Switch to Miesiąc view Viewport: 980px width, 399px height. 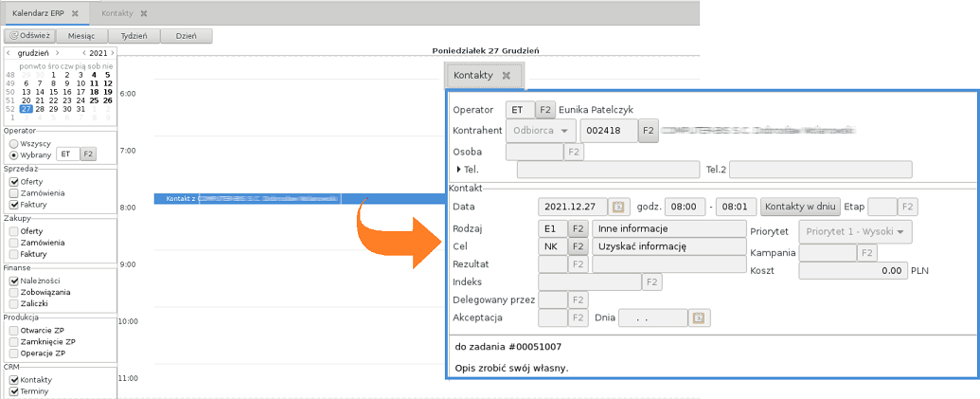81,36
